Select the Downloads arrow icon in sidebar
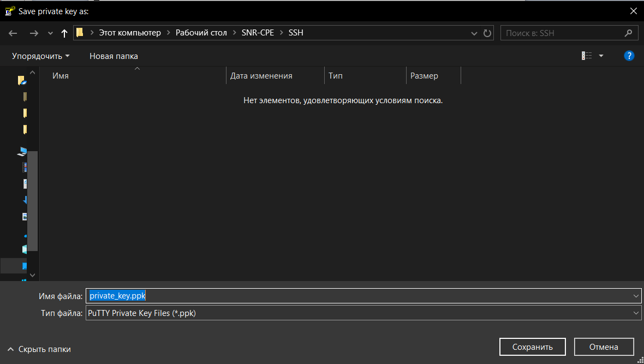644x364 pixels. pos(25,200)
